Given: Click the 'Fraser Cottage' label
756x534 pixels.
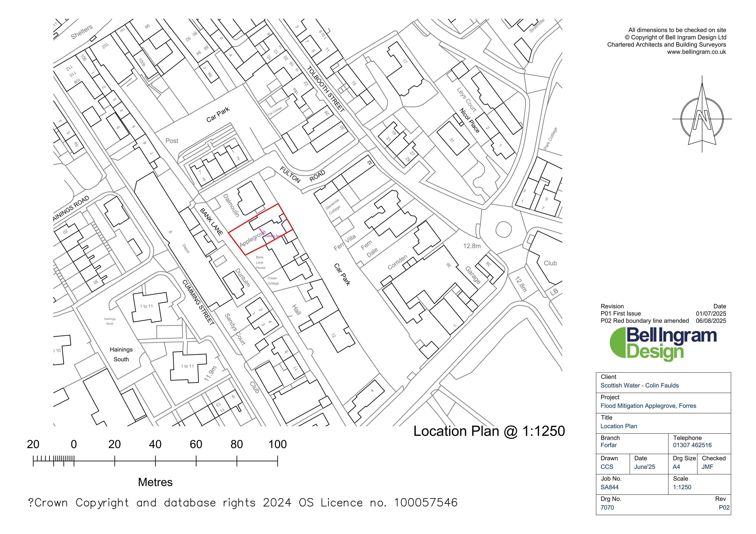Looking at the screenshot, I should tap(273, 281).
